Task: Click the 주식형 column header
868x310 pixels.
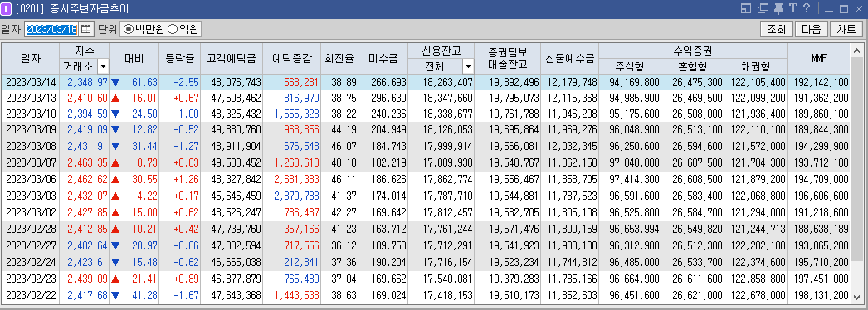Action: pos(629,67)
